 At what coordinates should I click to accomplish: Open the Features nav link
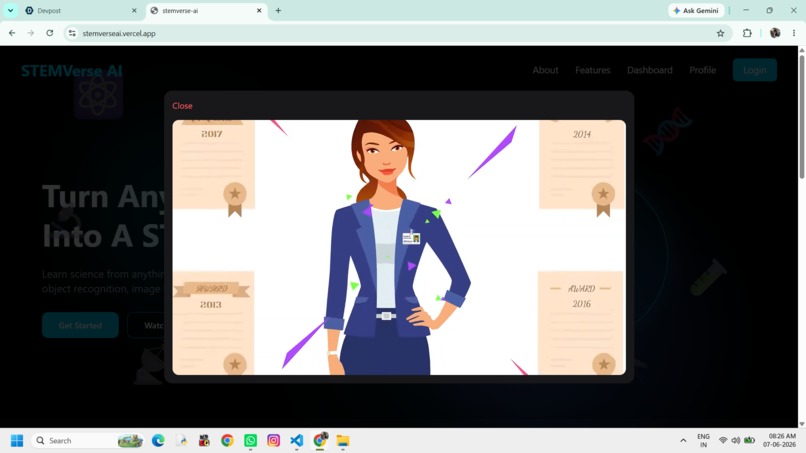(x=592, y=70)
